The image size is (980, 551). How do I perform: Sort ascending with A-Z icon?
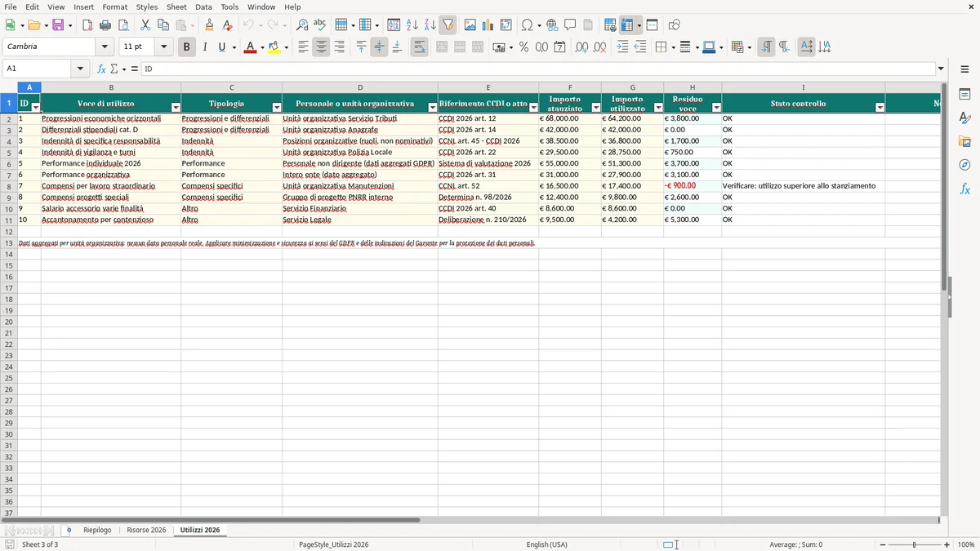(x=412, y=25)
